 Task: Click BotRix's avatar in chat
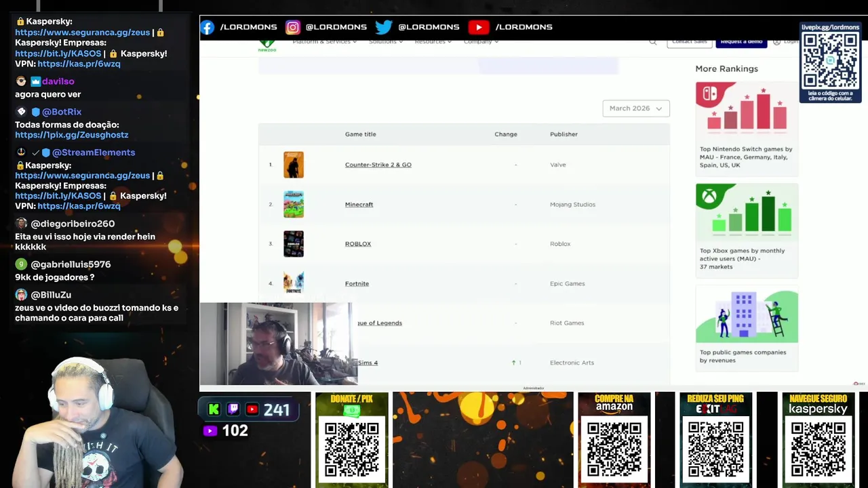21,112
